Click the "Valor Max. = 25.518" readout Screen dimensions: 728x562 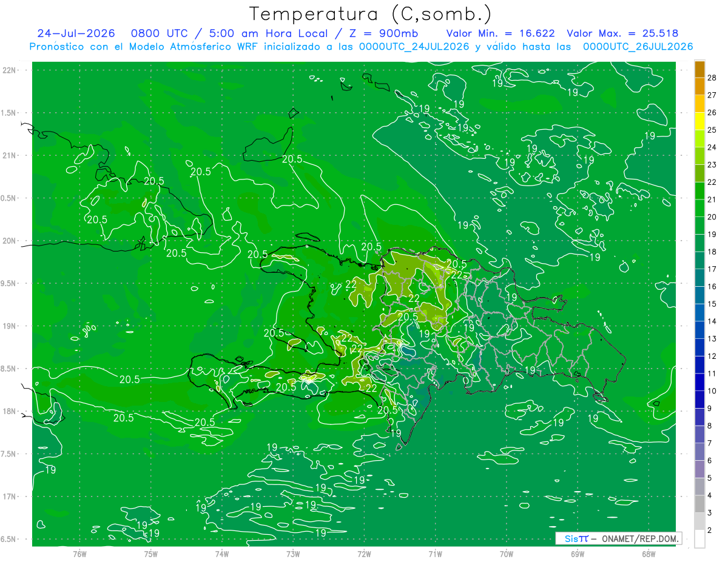coord(622,33)
